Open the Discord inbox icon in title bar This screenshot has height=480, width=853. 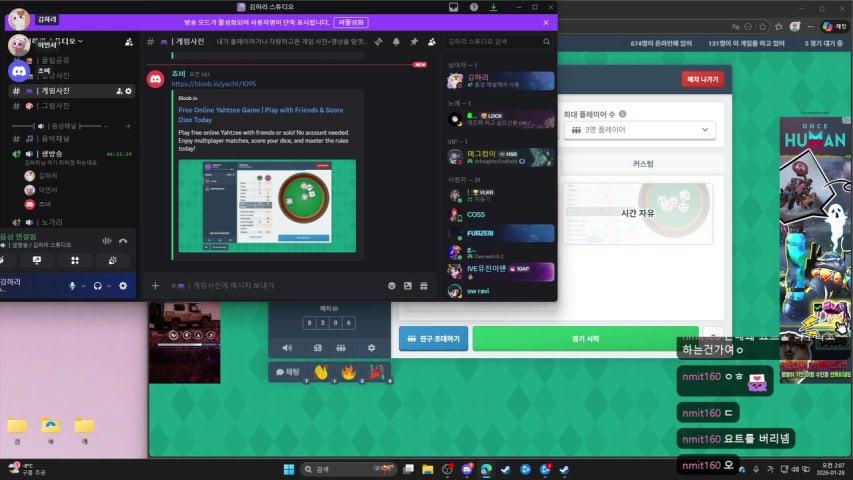tap(453, 7)
